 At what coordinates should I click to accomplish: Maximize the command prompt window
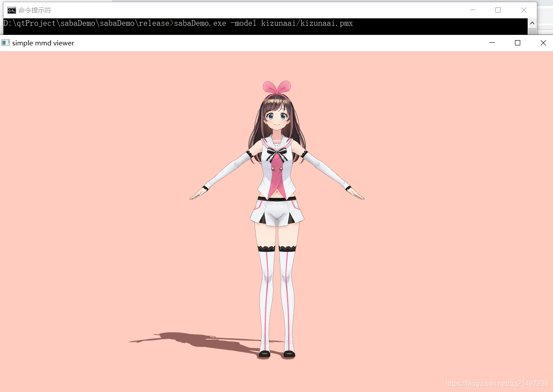498,10
